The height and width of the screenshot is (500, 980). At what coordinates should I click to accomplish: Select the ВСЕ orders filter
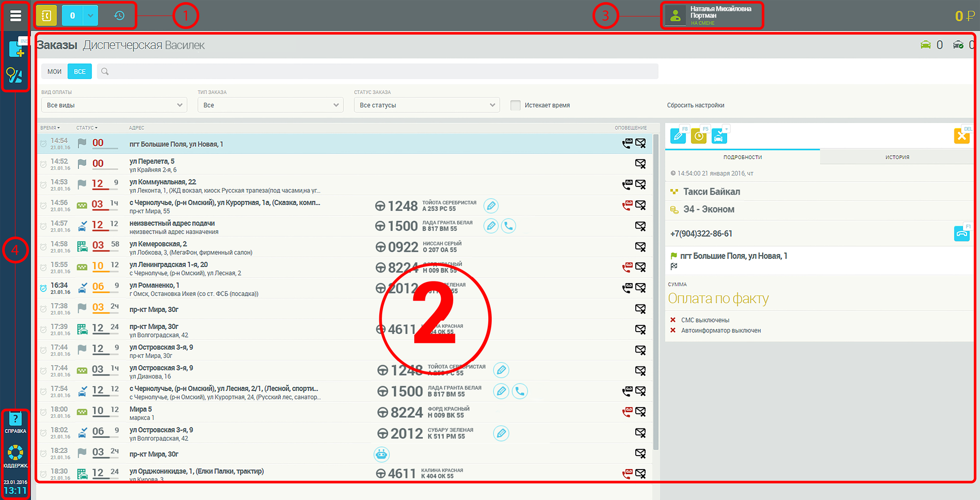click(79, 71)
